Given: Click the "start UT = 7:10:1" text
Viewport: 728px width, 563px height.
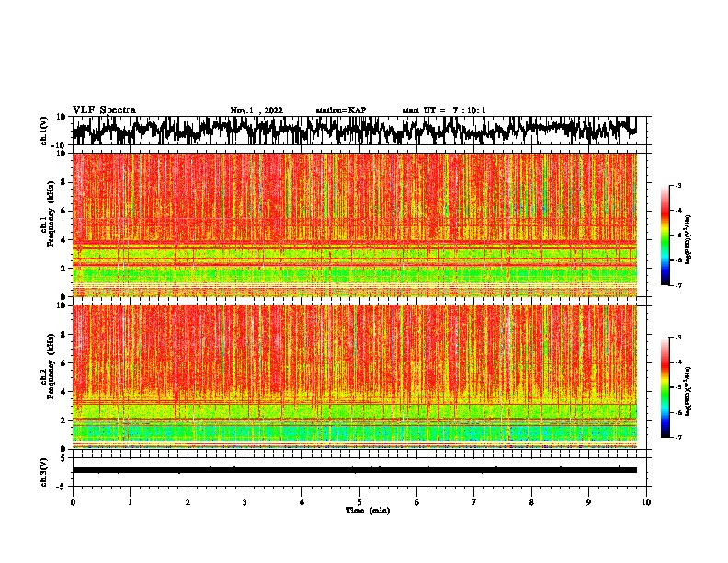Looking at the screenshot, I should 444,110.
